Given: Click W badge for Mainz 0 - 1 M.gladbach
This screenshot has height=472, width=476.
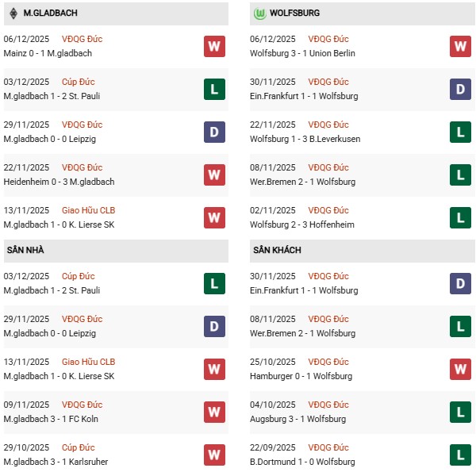Looking at the screenshot, I should [x=214, y=46].
